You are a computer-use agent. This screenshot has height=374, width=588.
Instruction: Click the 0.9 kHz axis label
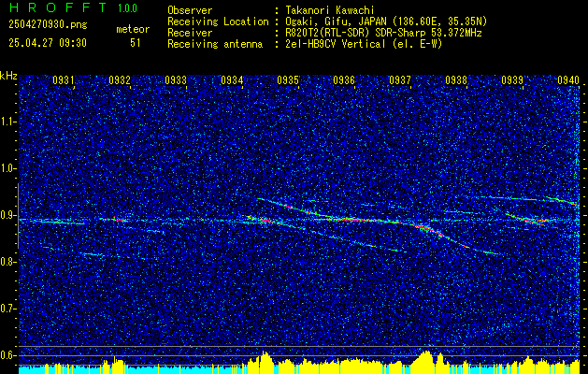[7, 215]
